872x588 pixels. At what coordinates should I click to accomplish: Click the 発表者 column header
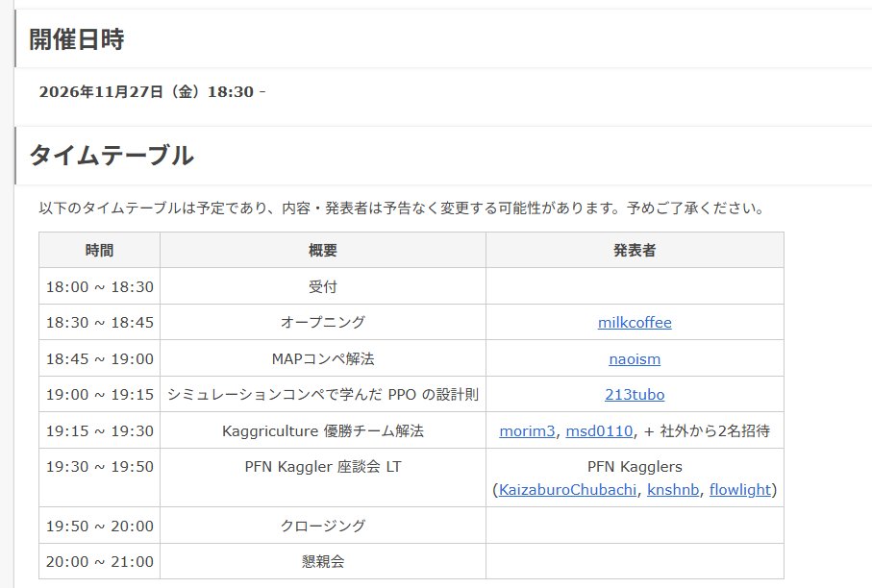(x=635, y=250)
